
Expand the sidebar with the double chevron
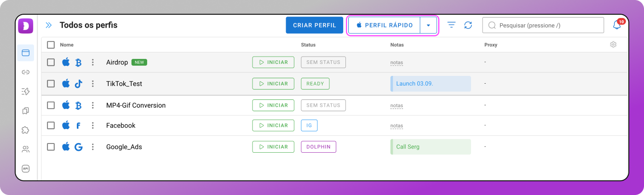pos(49,25)
